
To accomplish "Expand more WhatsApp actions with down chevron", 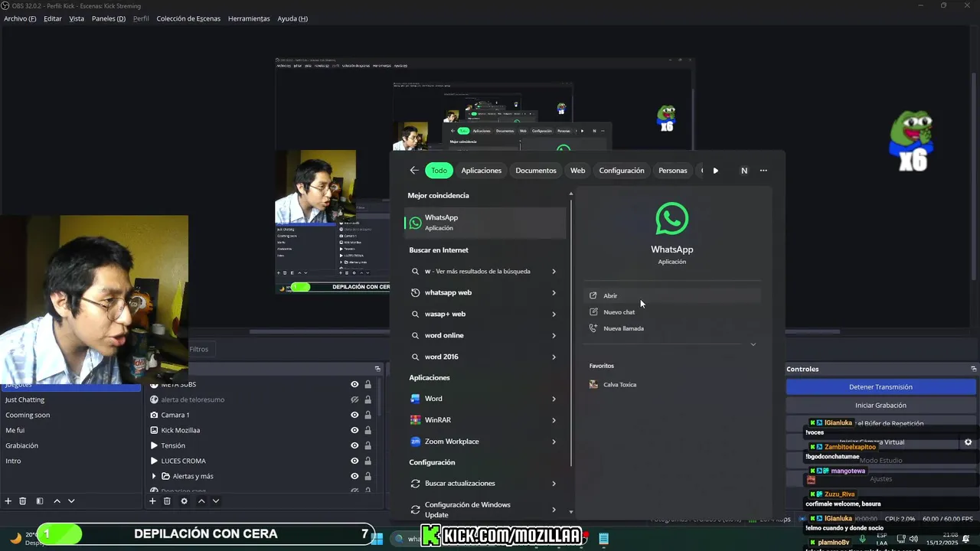I will coord(753,344).
